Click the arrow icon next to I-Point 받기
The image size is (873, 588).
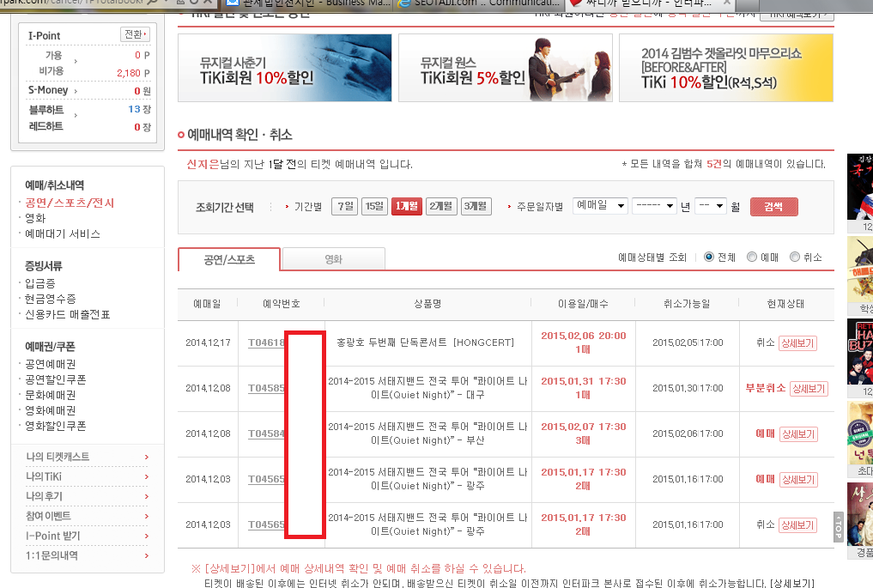pos(147,536)
